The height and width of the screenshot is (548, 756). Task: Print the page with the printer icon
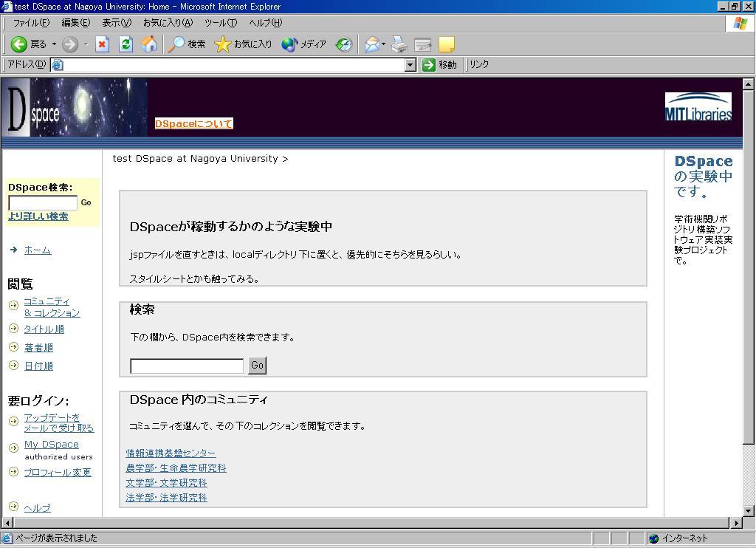point(399,44)
